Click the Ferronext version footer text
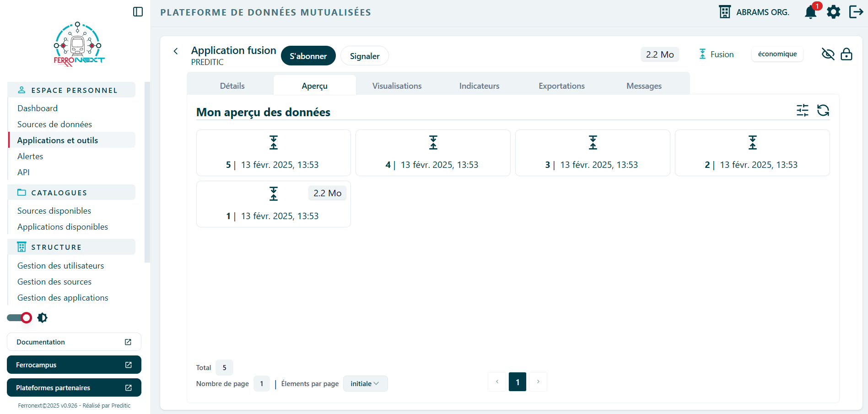This screenshot has width=868, height=414. 74,405
